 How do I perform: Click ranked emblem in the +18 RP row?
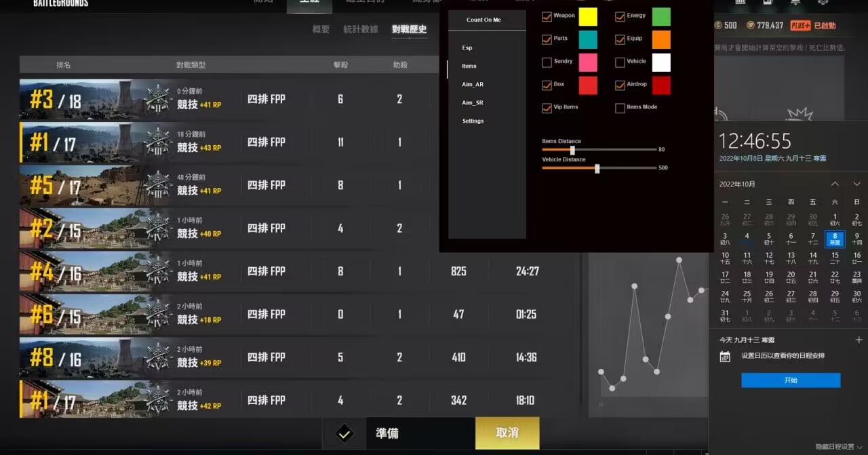[x=158, y=315]
